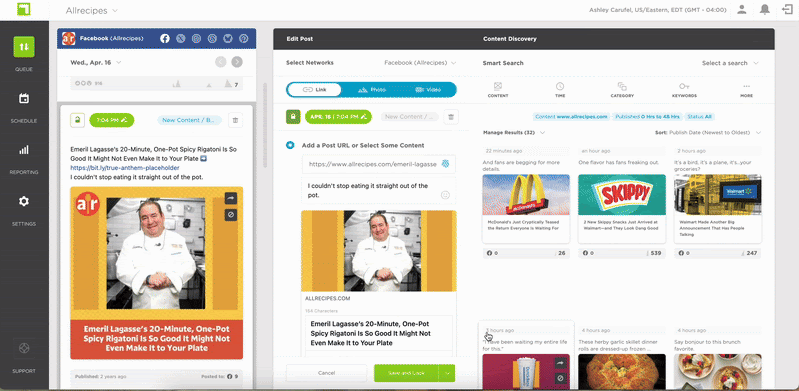Expand the Allrecipes account dropdown
Screen dimensions: 799x391
tap(92, 10)
